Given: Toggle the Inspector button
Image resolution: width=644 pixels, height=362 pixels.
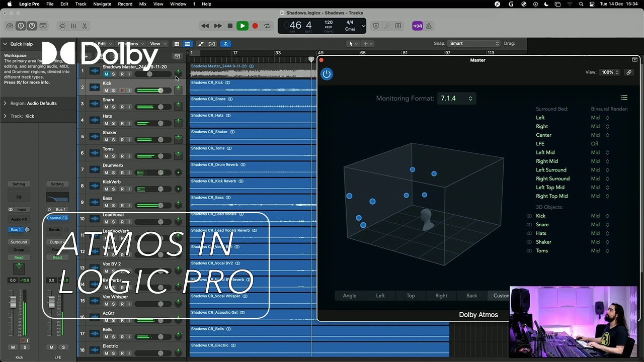Looking at the screenshot, I should 21,26.
